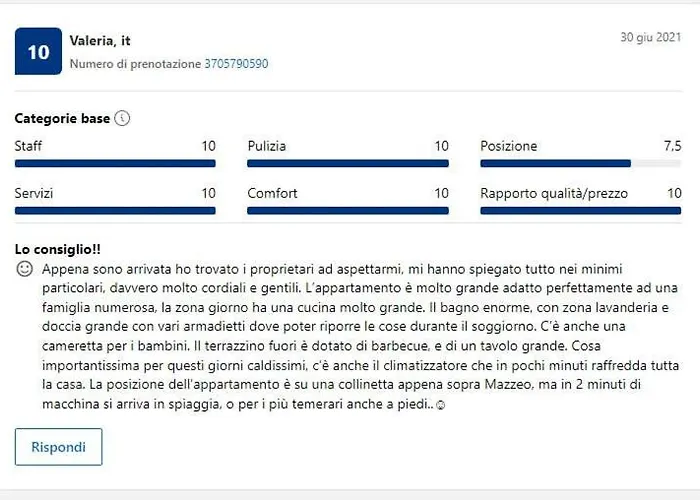Screen dimensions: 700x500
Task: Click the Comfort rating bar
Action: [348, 211]
